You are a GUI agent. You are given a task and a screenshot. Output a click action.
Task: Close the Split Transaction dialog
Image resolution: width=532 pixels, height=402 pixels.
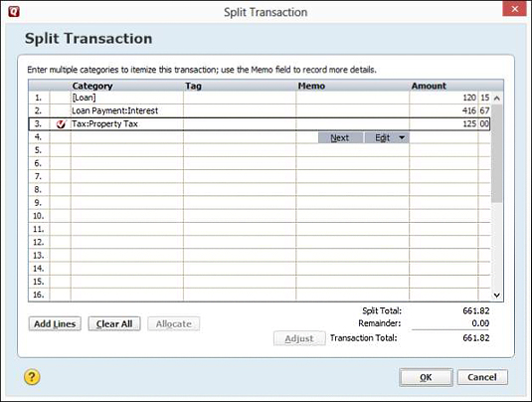click(514, 9)
